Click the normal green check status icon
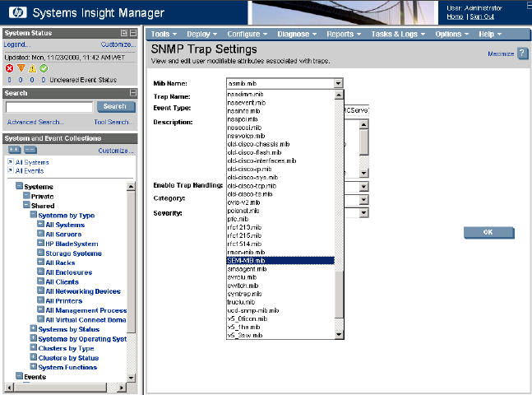Image resolution: width=532 pixels, height=395 pixels. tap(44, 68)
